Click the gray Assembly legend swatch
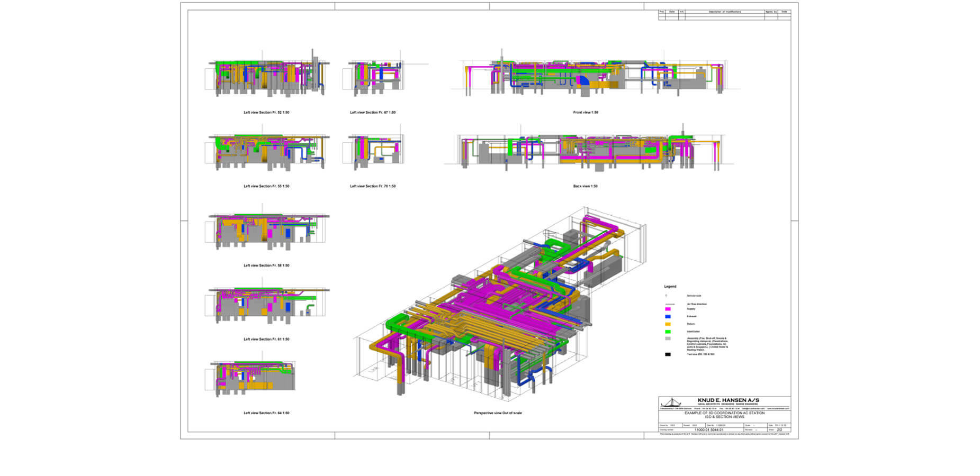 [668, 339]
